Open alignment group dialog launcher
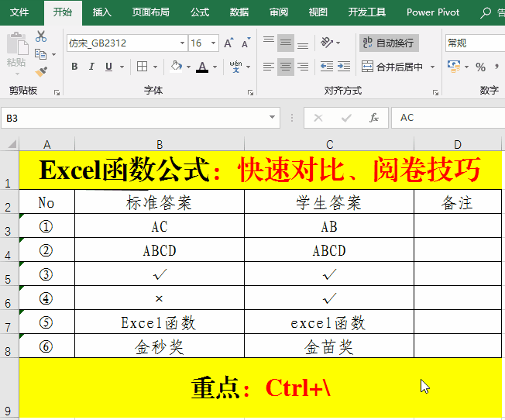 tap(435, 93)
